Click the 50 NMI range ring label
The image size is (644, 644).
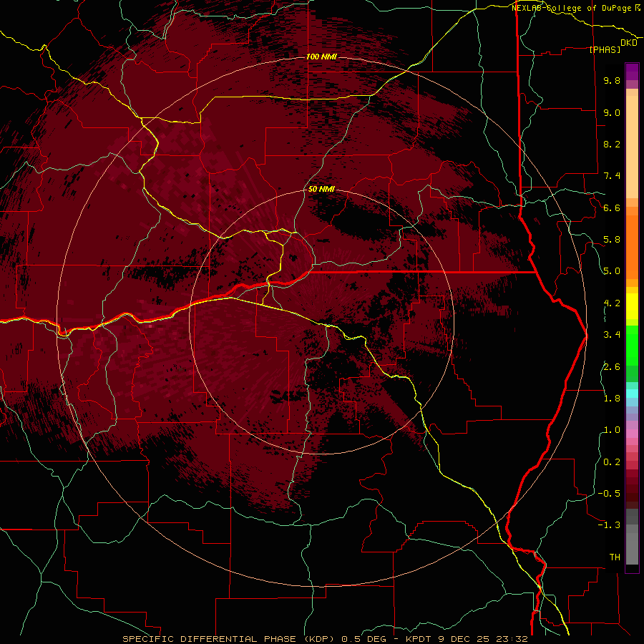click(x=321, y=190)
